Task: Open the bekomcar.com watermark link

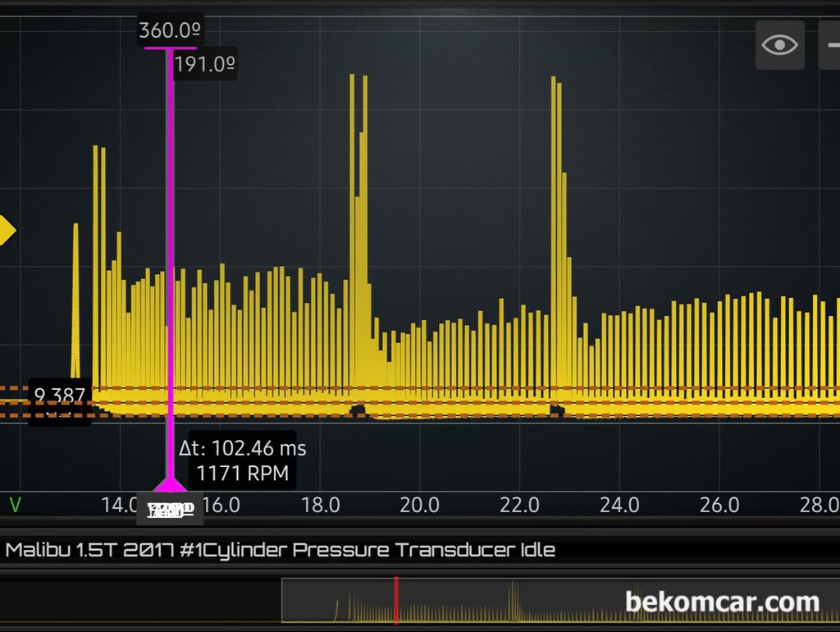Action: [722, 602]
